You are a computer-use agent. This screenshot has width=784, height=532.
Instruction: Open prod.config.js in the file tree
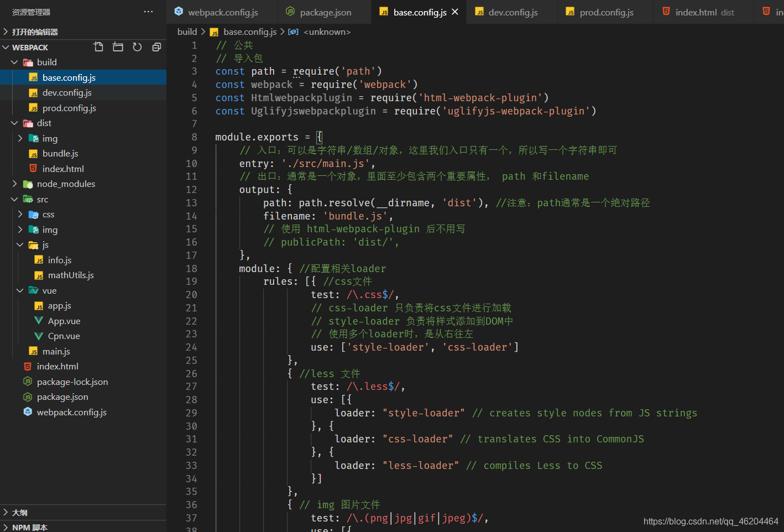coord(69,108)
